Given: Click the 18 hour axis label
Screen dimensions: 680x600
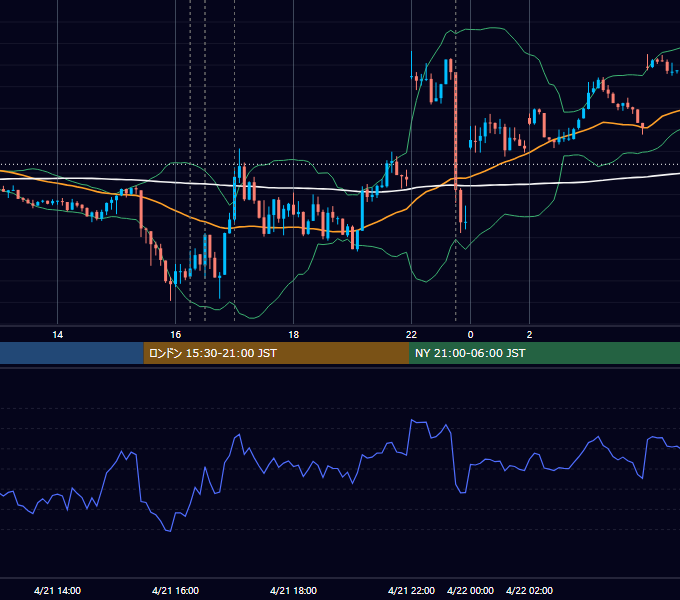Looking at the screenshot, I should [x=294, y=335].
